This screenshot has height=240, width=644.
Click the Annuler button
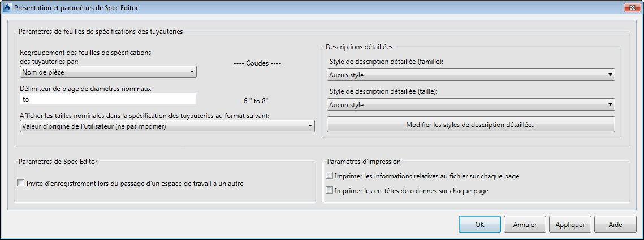(525, 224)
